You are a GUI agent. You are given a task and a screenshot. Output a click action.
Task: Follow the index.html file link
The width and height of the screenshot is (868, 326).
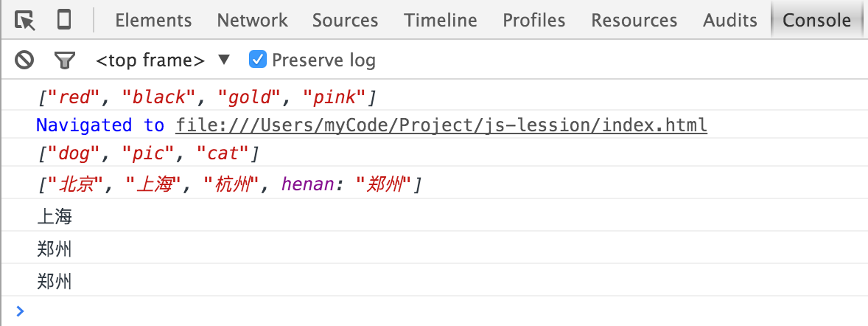pyautogui.click(x=441, y=125)
